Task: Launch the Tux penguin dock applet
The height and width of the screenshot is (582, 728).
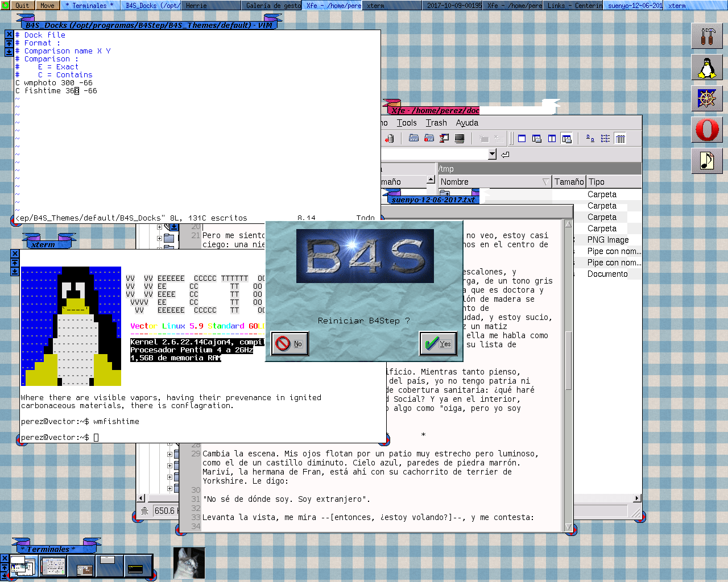Action: (x=706, y=68)
